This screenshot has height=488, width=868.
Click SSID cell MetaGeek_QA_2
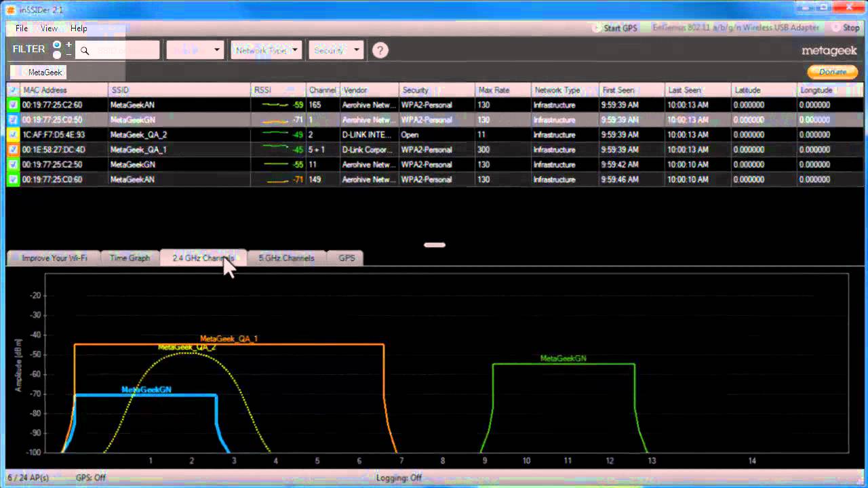[138, 135]
